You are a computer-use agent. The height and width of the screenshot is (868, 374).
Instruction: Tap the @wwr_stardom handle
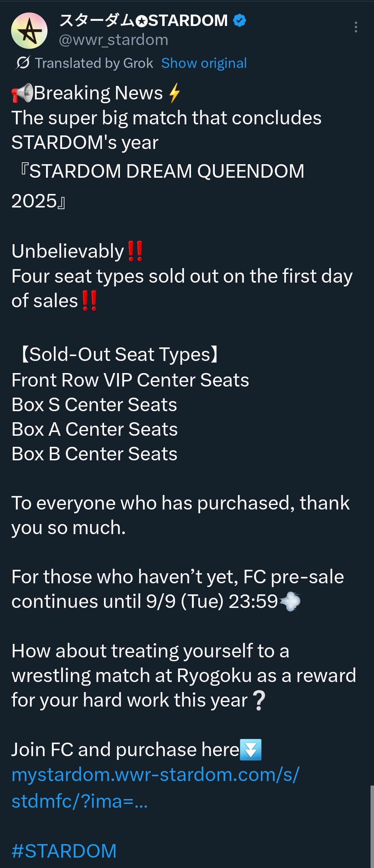pos(113,40)
